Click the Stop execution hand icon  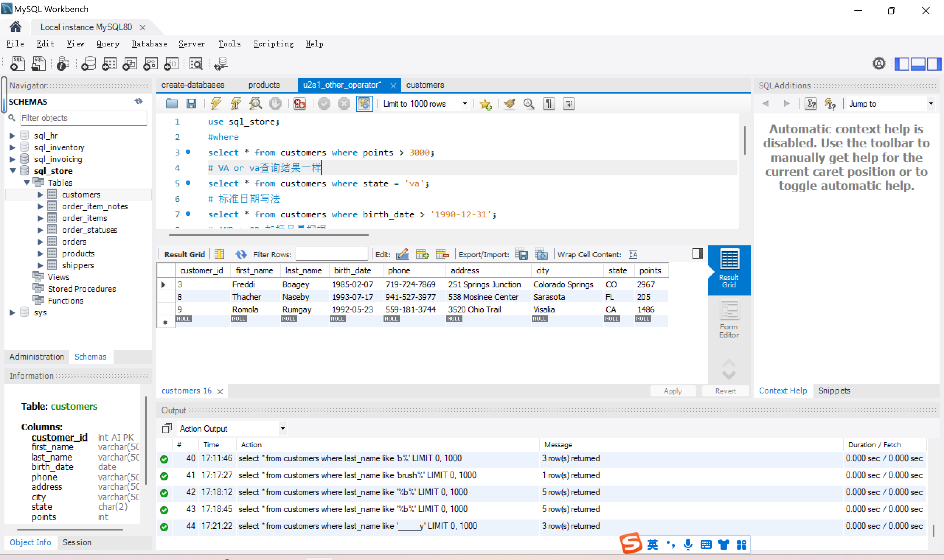click(275, 104)
